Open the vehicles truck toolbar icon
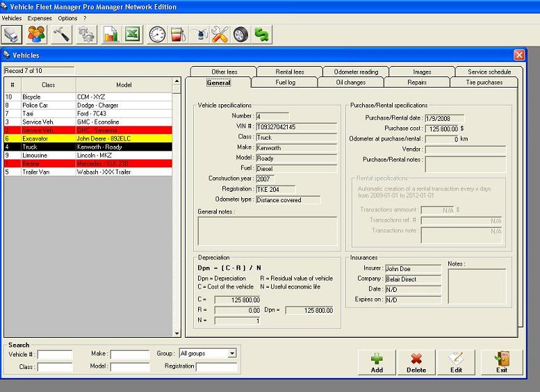 pyautogui.click(x=11, y=35)
